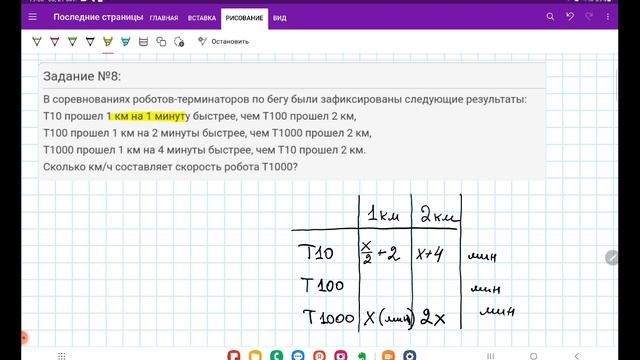Go to Последние страницы recent pages
640x360 pixels.
98,17
